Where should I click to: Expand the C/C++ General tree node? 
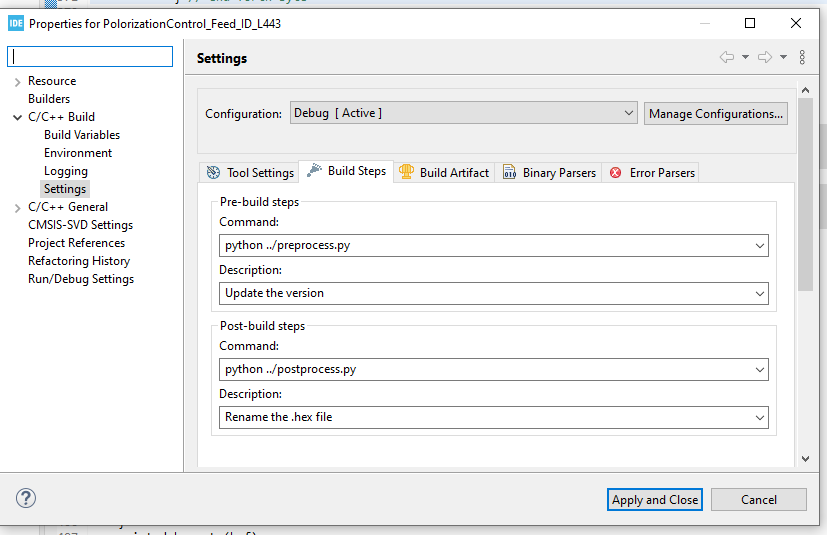[18, 208]
